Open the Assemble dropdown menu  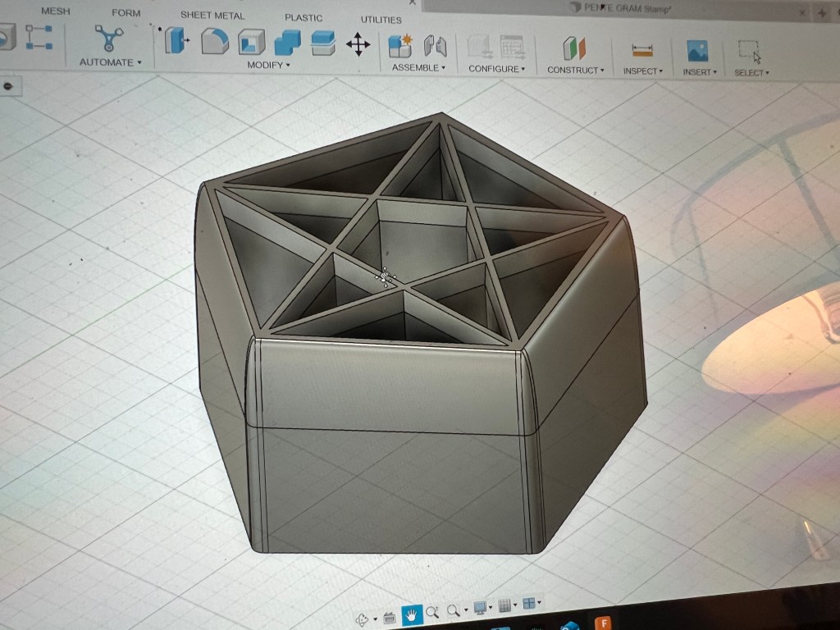point(418,67)
